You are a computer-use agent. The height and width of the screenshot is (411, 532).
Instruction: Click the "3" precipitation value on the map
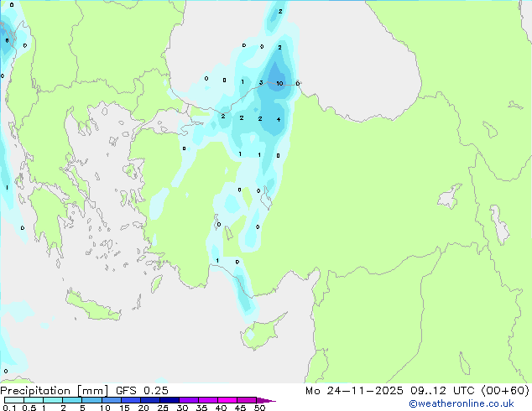261,83
